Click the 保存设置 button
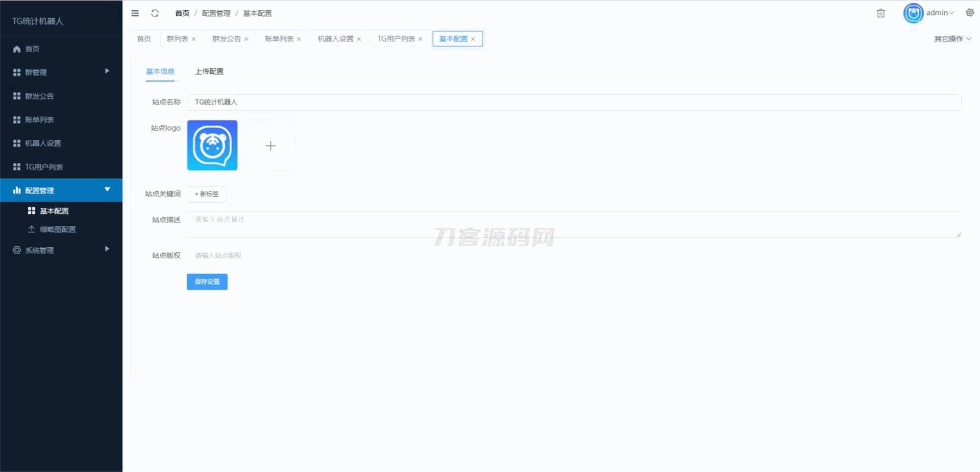 [207, 282]
